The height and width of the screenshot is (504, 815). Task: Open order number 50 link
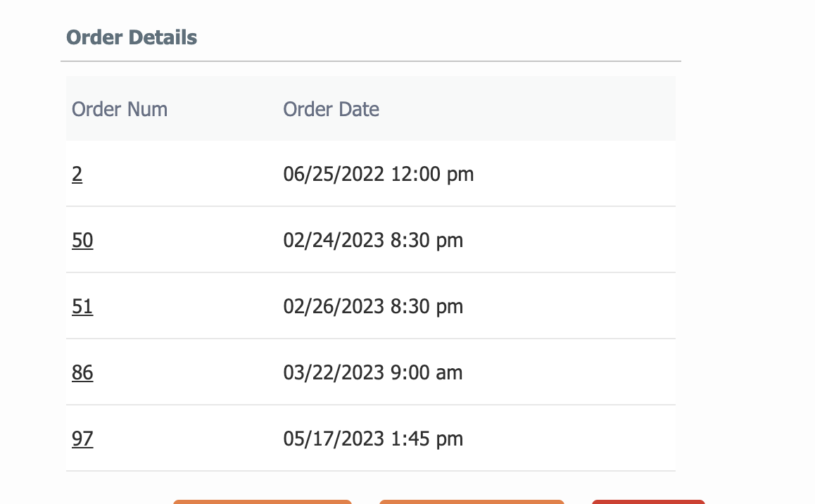82,240
